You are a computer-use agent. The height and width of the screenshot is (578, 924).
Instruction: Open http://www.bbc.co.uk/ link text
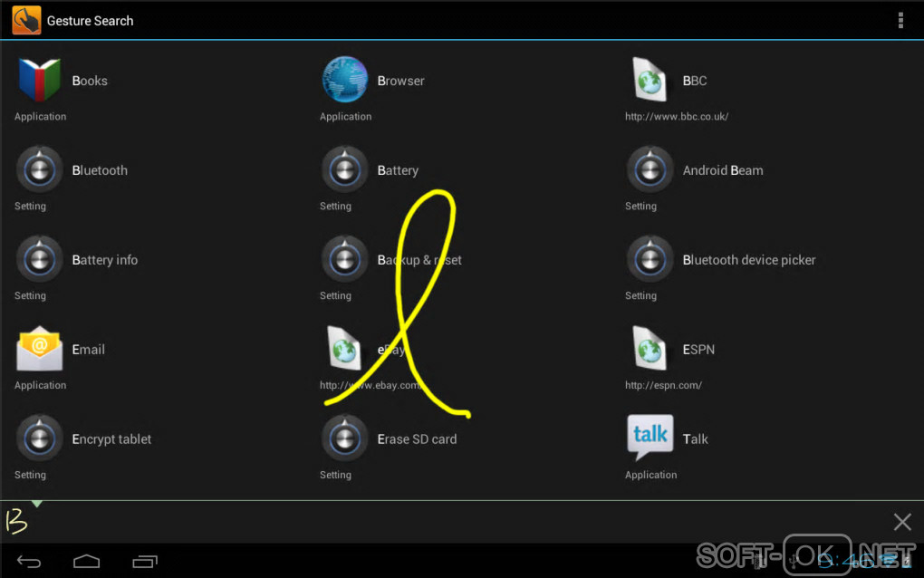click(677, 116)
